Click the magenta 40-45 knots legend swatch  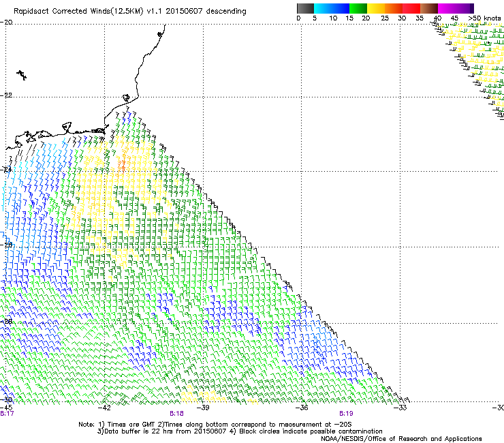[x=447, y=8]
